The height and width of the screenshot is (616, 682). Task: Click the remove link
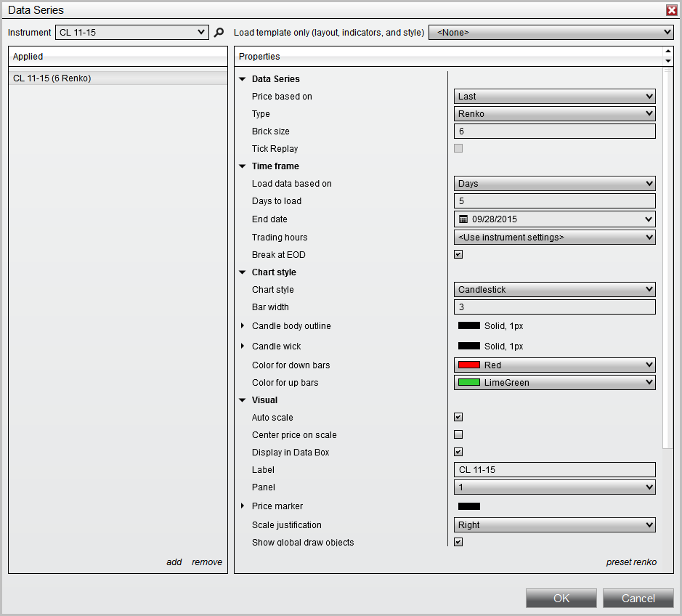pos(207,562)
